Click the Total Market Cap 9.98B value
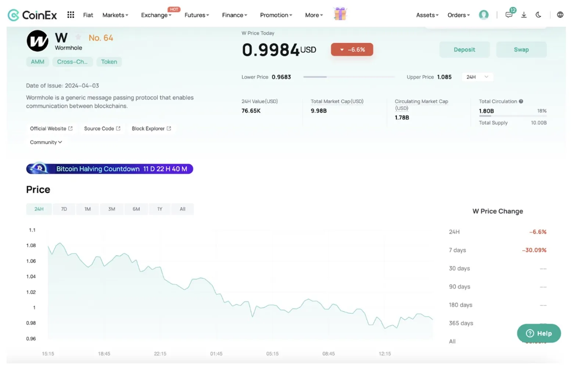The height and width of the screenshot is (373, 588). (319, 111)
